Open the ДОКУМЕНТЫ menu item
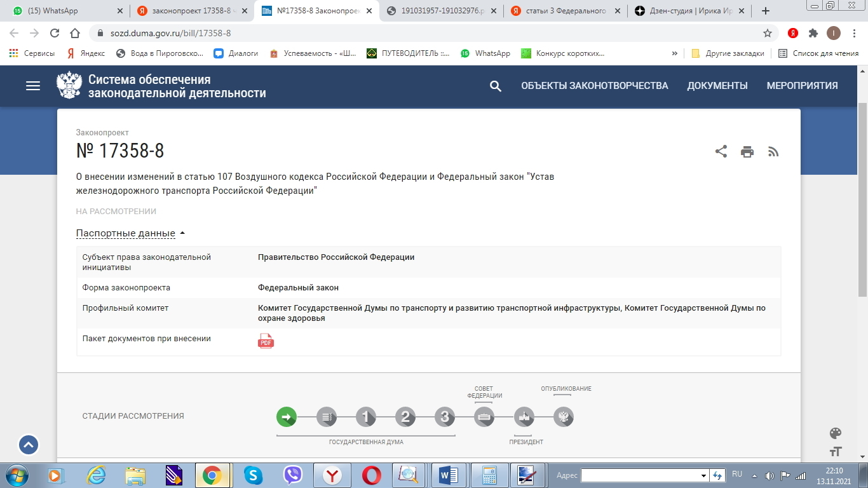 (x=717, y=86)
